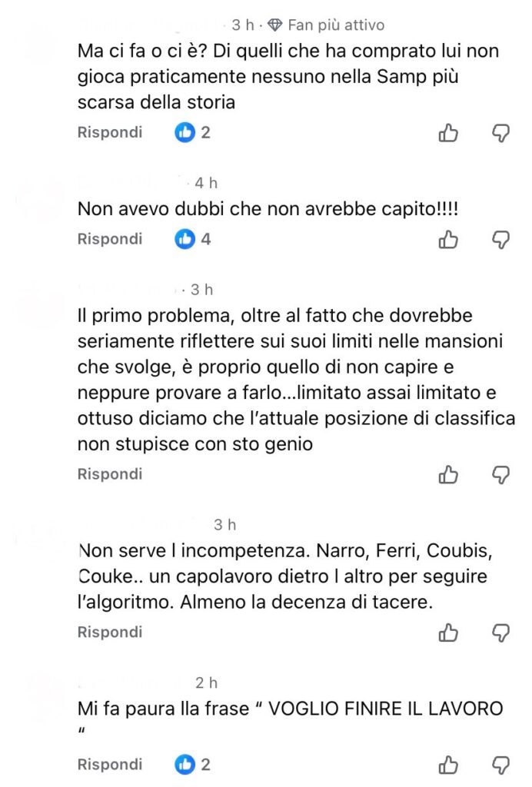The height and width of the screenshot is (787, 532).
Task: Dislike the "Non serve l incompetenza" comment
Action: click(x=500, y=633)
